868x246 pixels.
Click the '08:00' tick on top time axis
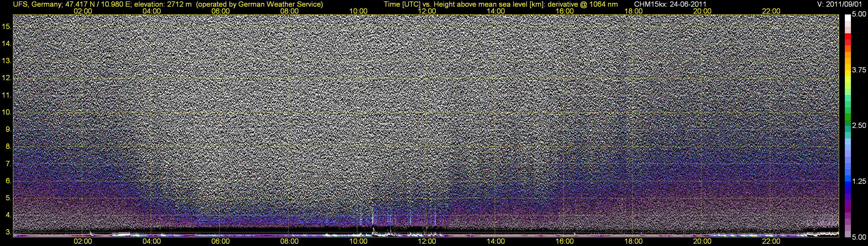click(289, 11)
